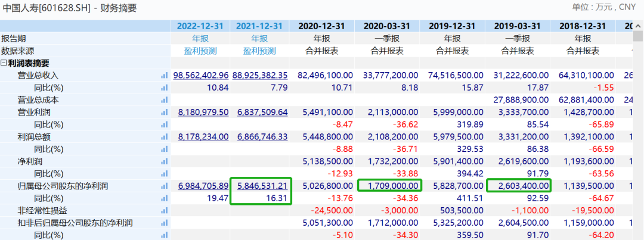Open chart icon for 营业利润 row

coord(165,113)
